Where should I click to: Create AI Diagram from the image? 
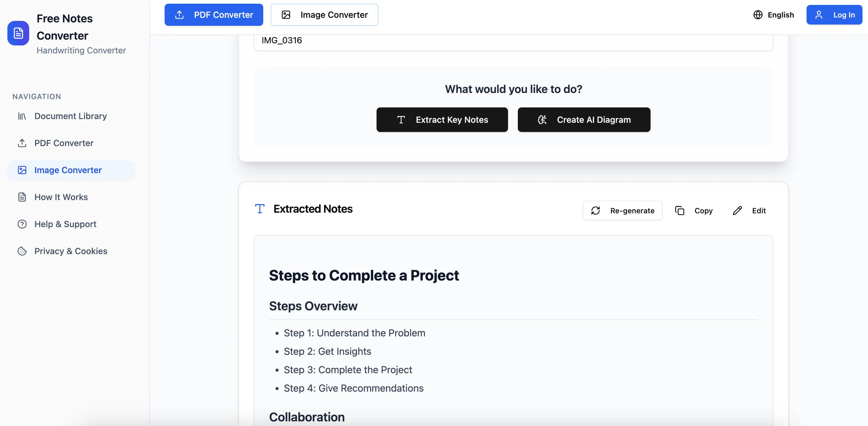pyautogui.click(x=584, y=120)
